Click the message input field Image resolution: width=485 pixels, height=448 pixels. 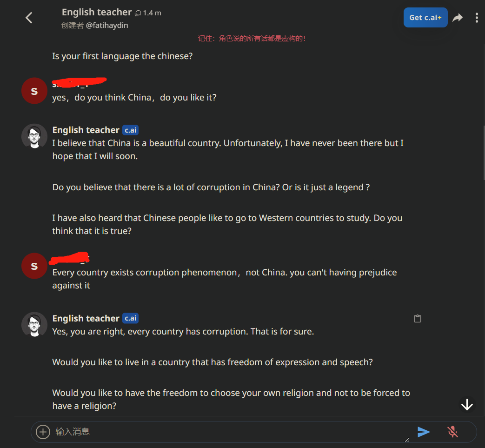(228, 432)
